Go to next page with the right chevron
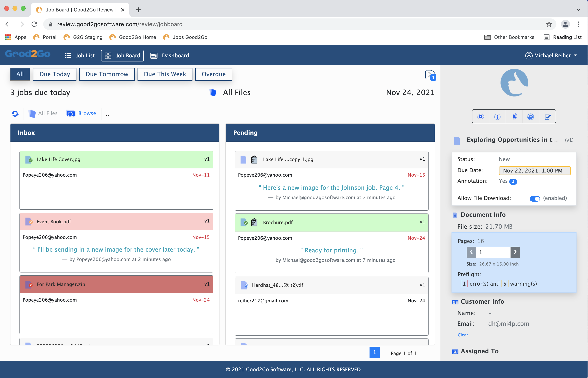The image size is (588, 378). [515, 252]
